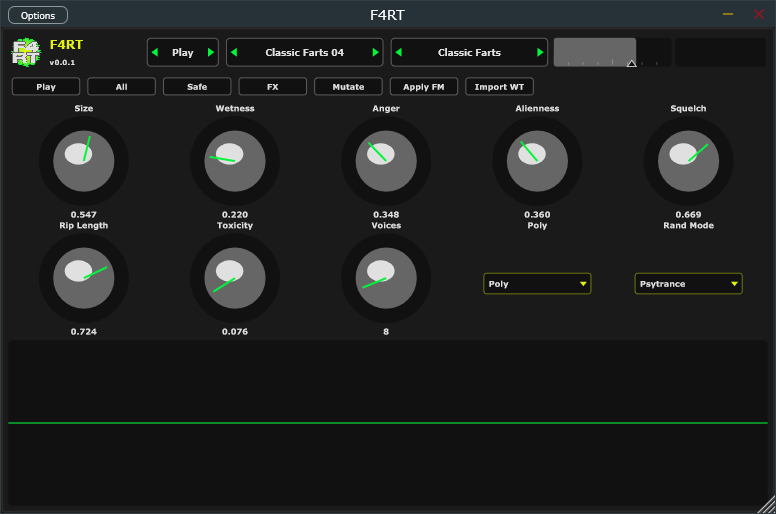Image resolution: width=776 pixels, height=514 pixels.
Task: Click the Toxicity value 0.076
Action: (235, 331)
